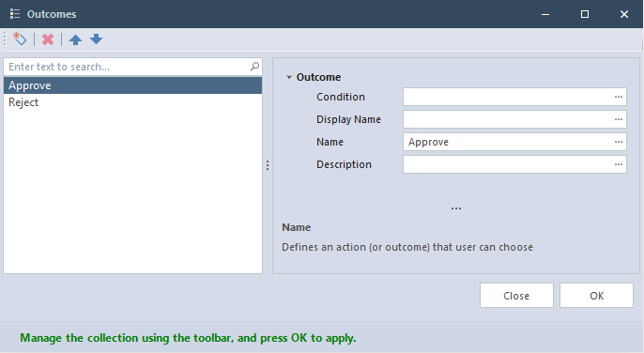The height and width of the screenshot is (353, 644).
Task: Click the Outcomes window title icon
Action: point(15,14)
